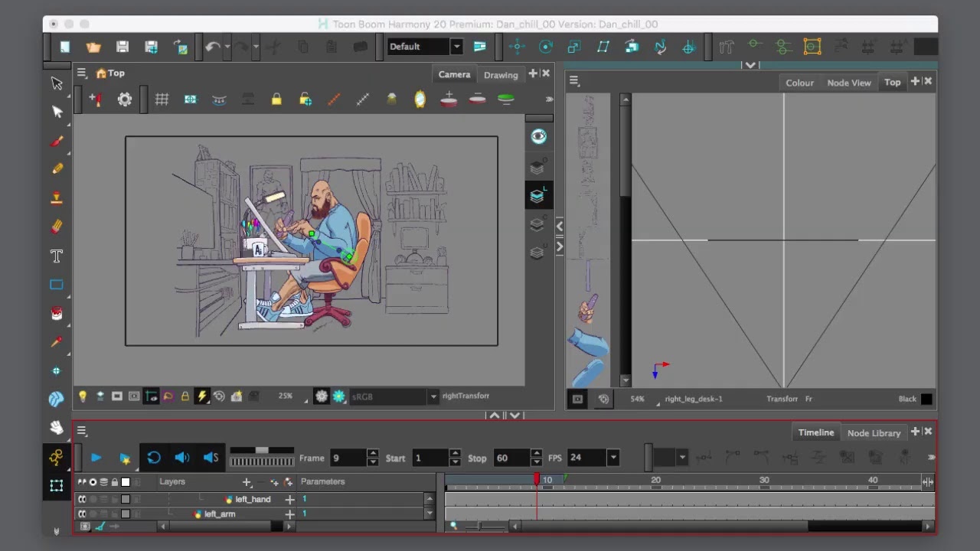Click the yellow Lock icon in Camera toolbar
980x551 pixels.
(276, 99)
